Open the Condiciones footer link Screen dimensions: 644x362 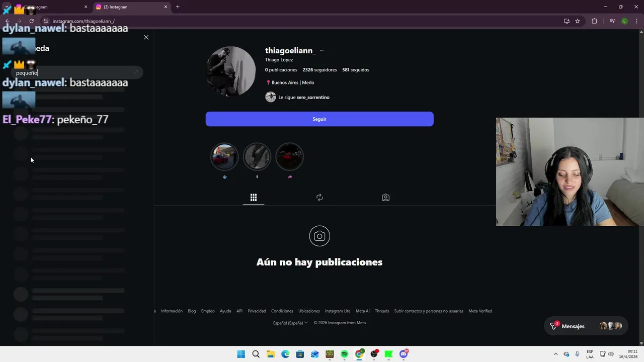click(282, 311)
